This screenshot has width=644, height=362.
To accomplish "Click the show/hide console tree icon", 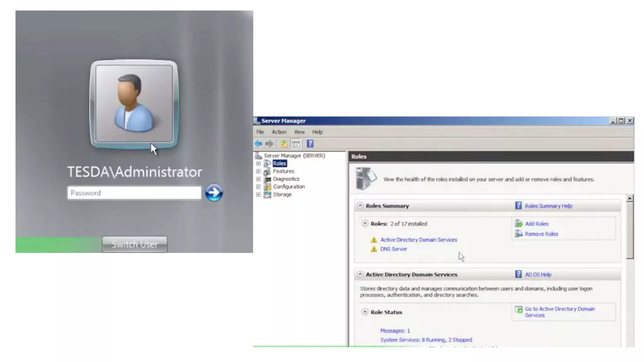I will point(296,144).
